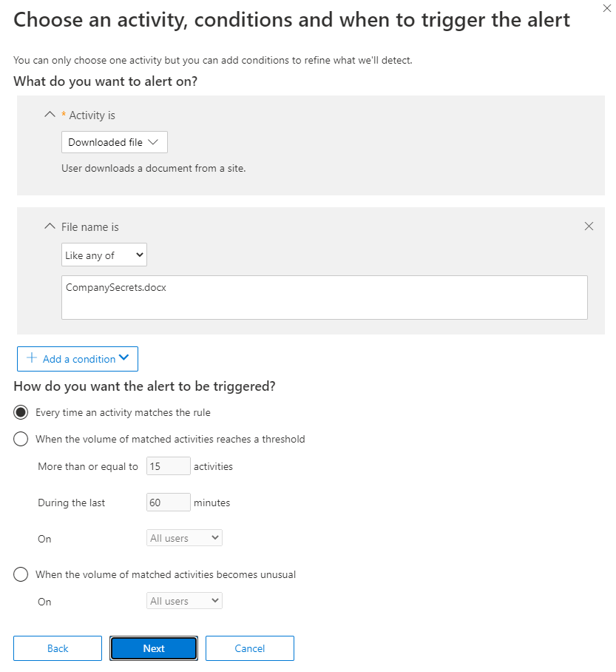The image size is (616, 672).
Task: Remove the File name condition
Action: pos(589,226)
